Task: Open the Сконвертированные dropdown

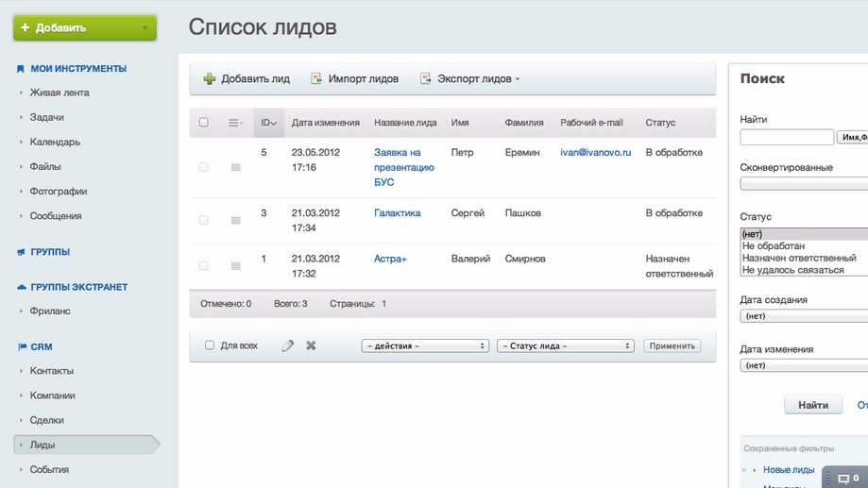Action: click(804, 184)
